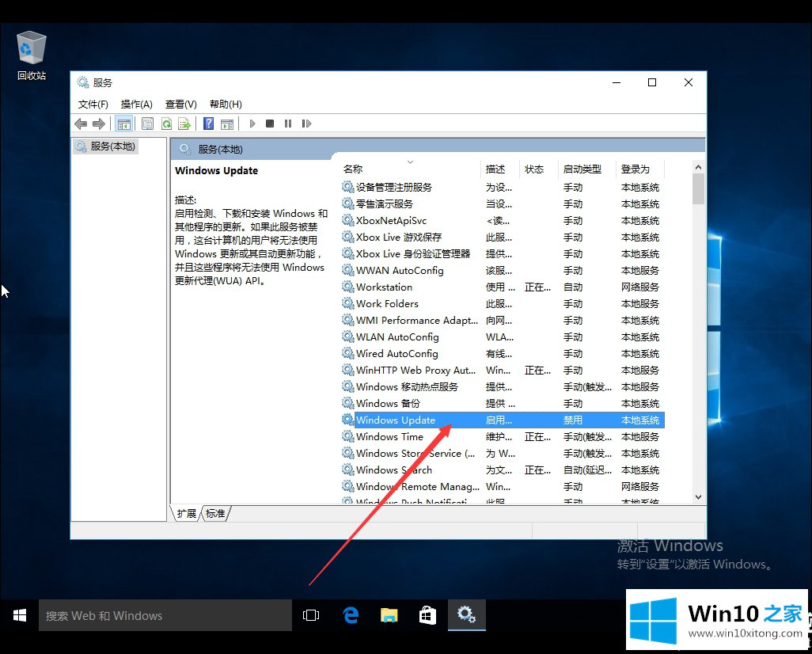Click the scroll-down arrow of the services list

pos(698,497)
